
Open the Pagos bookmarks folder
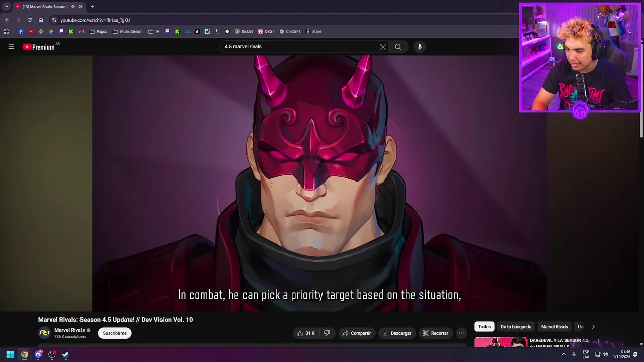(98, 31)
